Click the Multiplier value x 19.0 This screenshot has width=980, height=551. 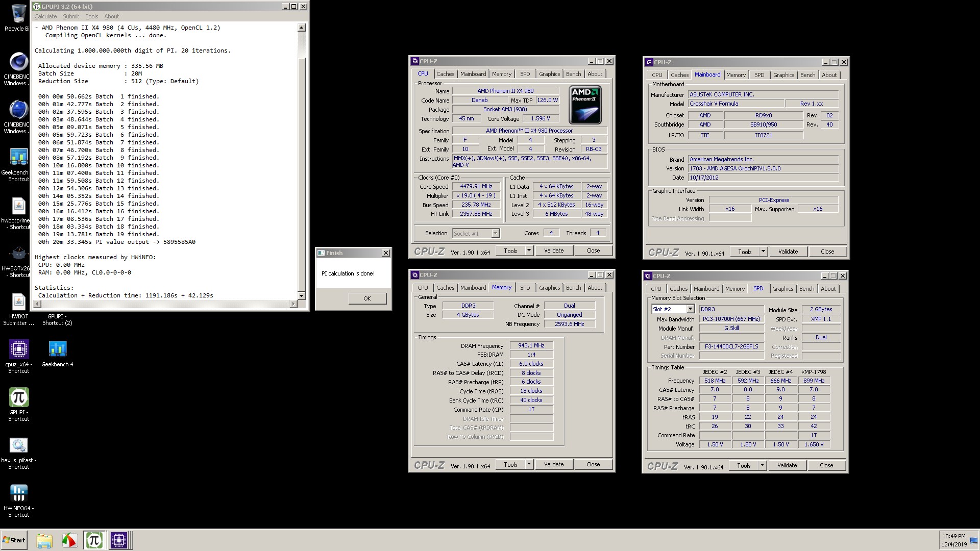point(476,195)
